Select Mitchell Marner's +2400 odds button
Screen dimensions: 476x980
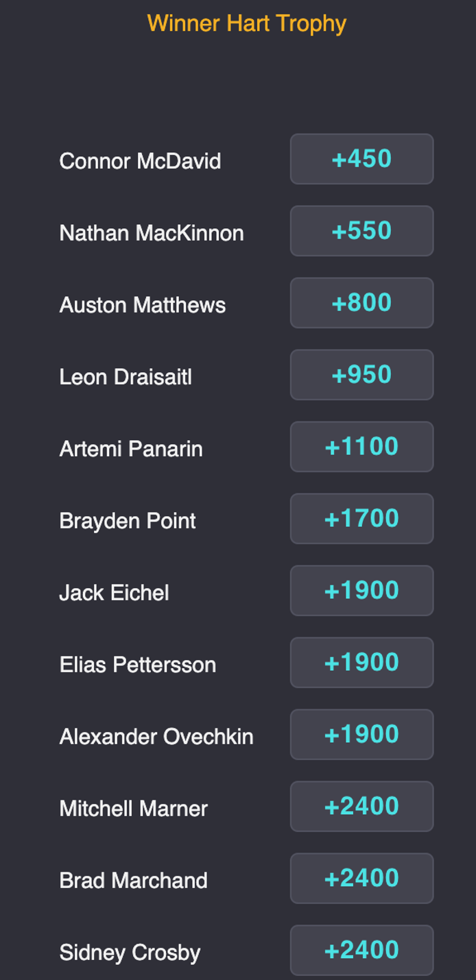pos(361,807)
